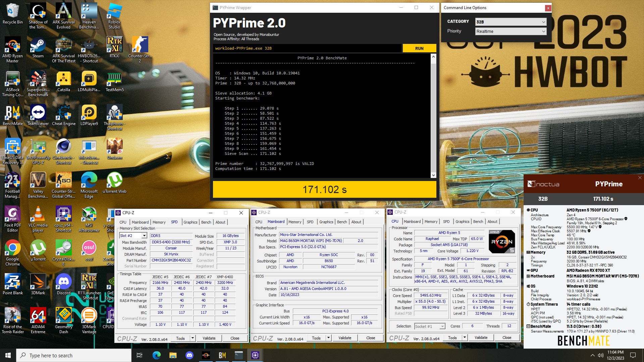The image size is (644, 362).
Task: Open the osu! desktop icon
Action: 89,251
